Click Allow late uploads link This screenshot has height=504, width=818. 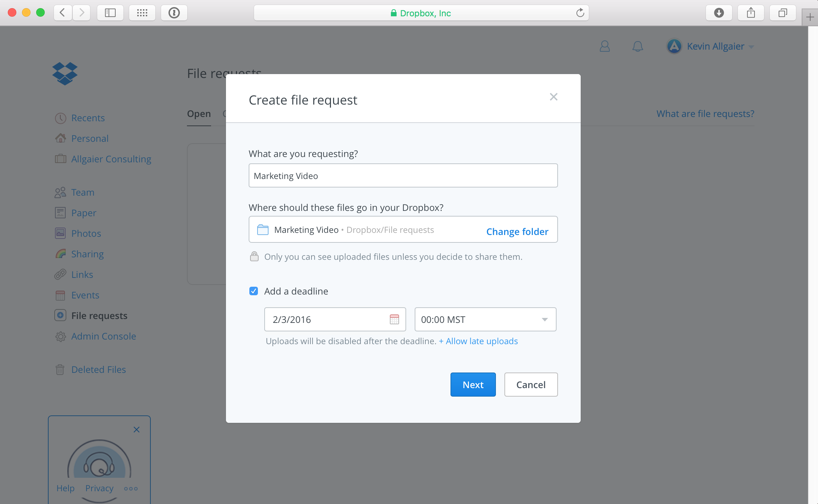478,341
